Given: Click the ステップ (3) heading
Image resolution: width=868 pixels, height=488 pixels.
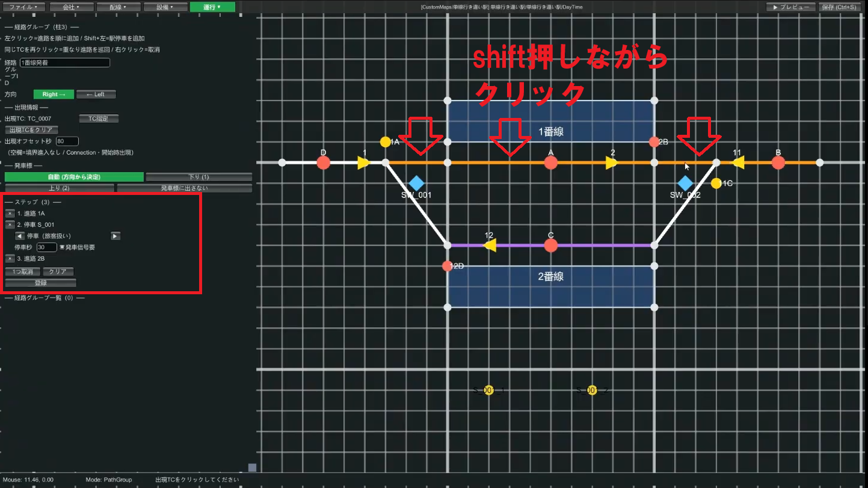Looking at the screenshot, I should pyautogui.click(x=32, y=202).
